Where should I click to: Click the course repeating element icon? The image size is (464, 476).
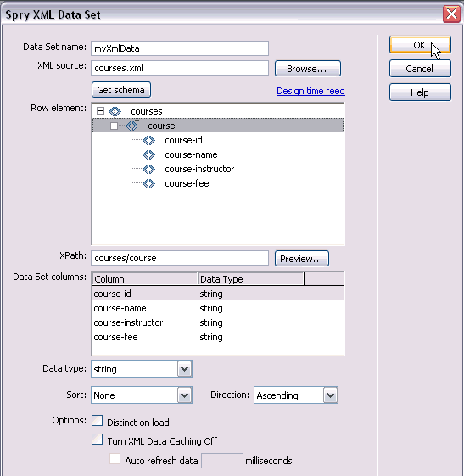pos(132,126)
